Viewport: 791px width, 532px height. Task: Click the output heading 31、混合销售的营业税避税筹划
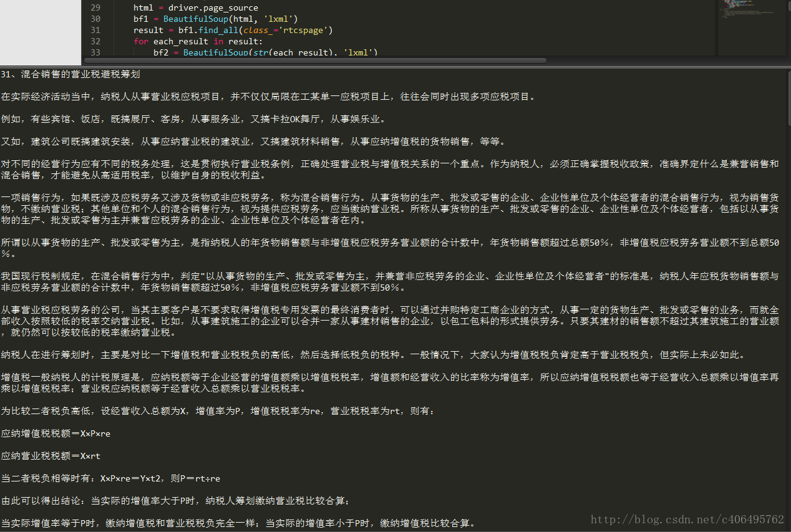[x=70, y=74]
